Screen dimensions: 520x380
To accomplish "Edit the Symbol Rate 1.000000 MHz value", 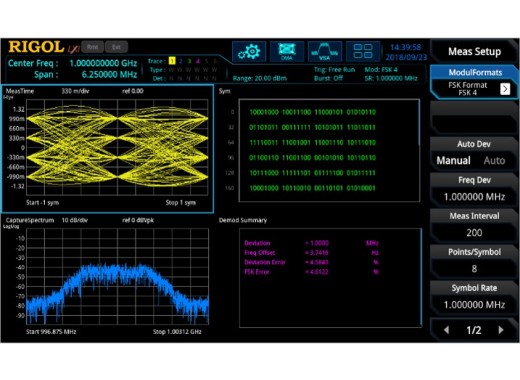I will (474, 305).
